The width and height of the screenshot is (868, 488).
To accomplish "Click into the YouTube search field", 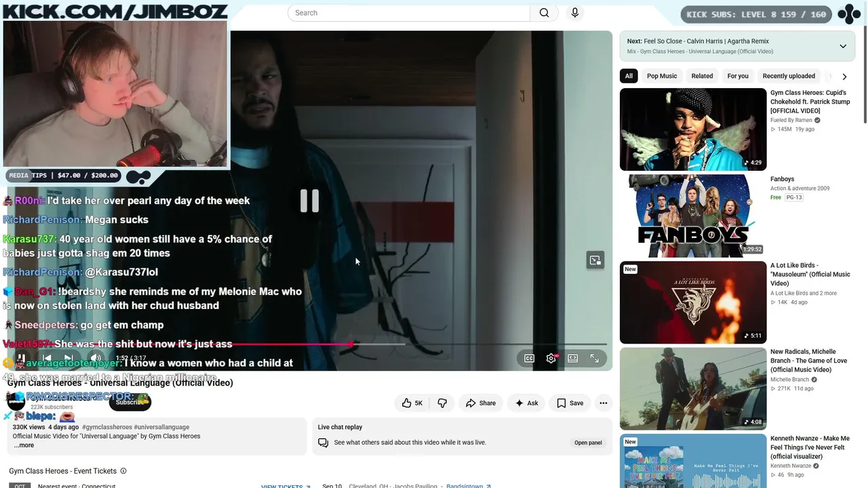I will point(409,13).
